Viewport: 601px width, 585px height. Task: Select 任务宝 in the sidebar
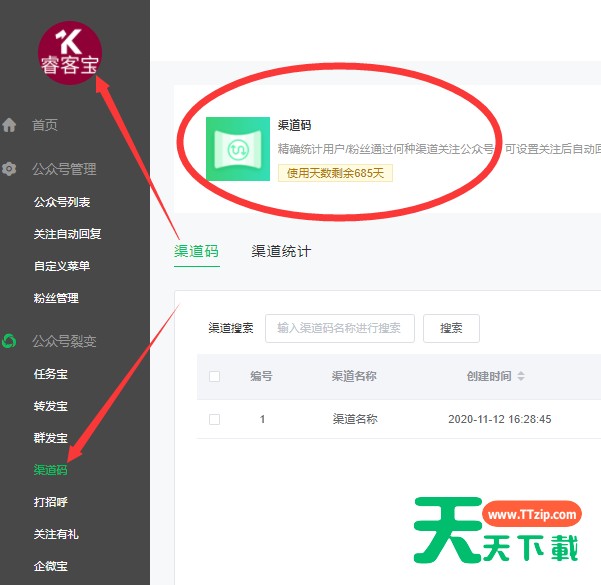(x=51, y=374)
